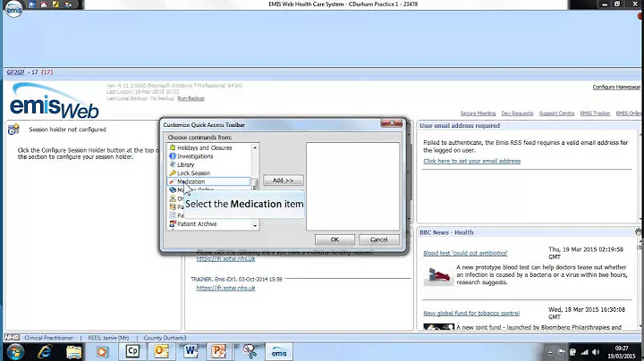Show hidden system tray icons arrow
Image resolution: width=644 pixels, height=361 pixels.
pyautogui.click(x=550, y=352)
